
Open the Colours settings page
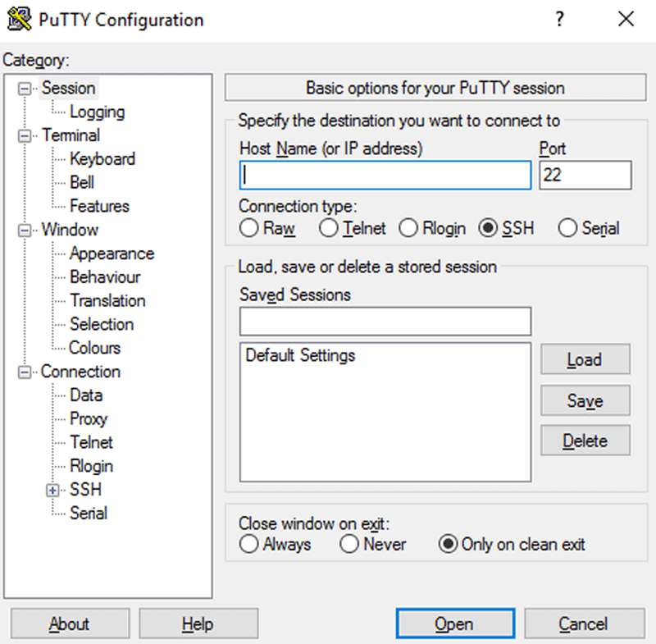point(94,348)
